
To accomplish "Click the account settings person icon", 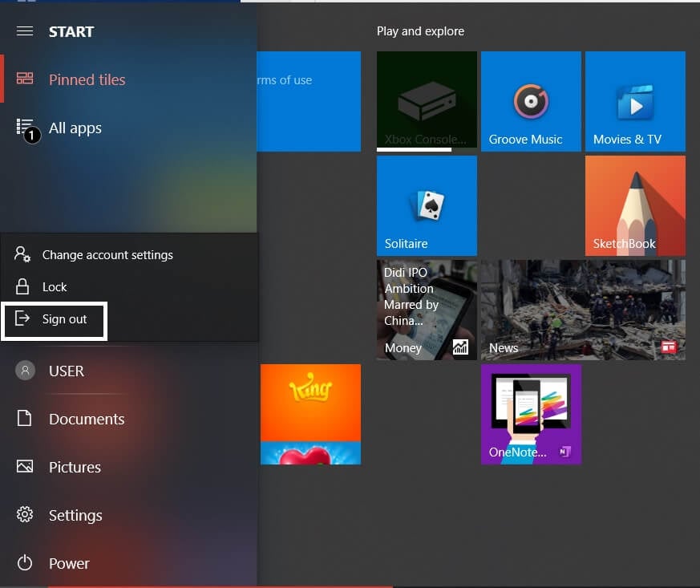I will (x=22, y=254).
